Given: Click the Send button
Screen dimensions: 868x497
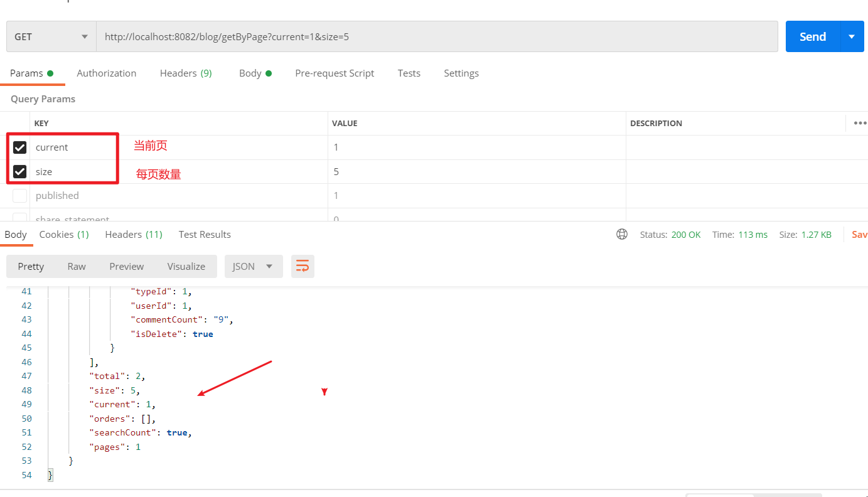Looking at the screenshot, I should [812, 36].
